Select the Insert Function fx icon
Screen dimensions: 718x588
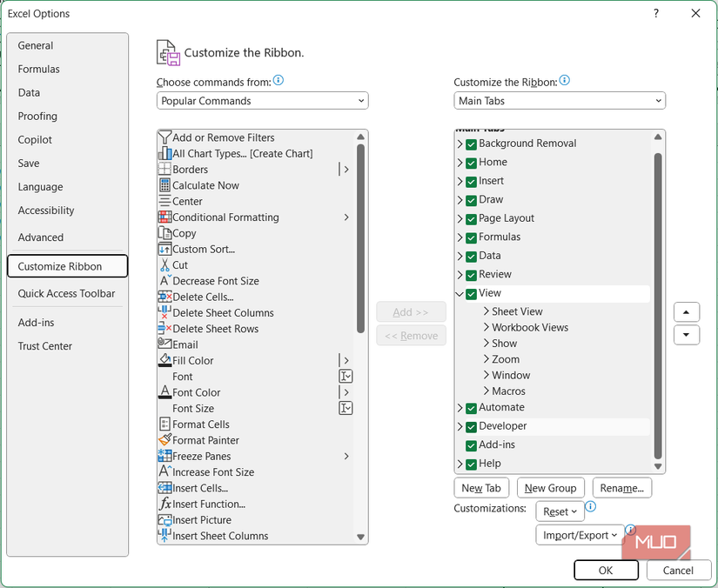click(164, 504)
